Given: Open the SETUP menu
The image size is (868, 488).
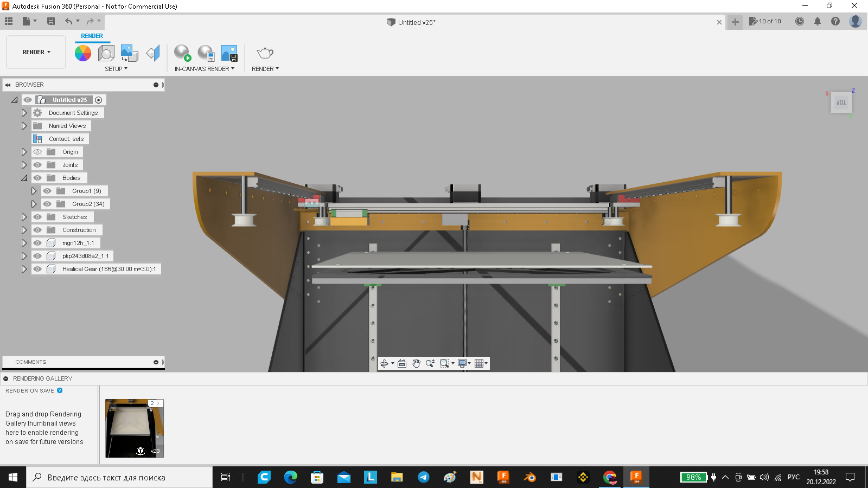Looking at the screenshot, I should pyautogui.click(x=116, y=69).
